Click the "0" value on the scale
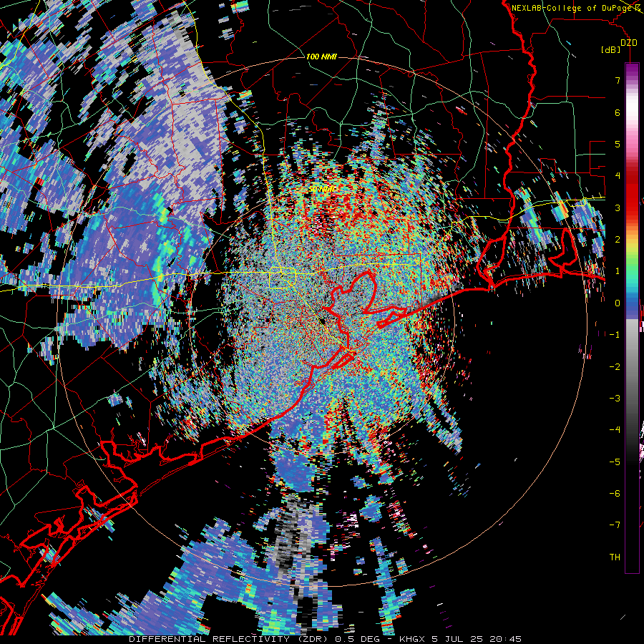The height and width of the screenshot is (644, 644). coord(618,303)
